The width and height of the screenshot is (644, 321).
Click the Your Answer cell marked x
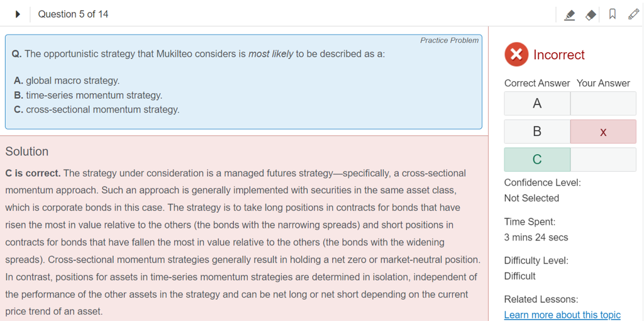coord(603,132)
